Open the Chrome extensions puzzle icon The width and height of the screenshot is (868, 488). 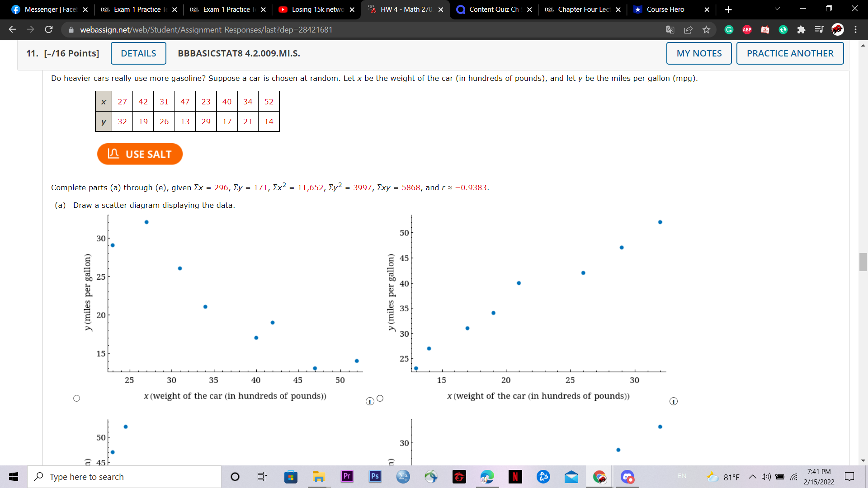(802, 29)
